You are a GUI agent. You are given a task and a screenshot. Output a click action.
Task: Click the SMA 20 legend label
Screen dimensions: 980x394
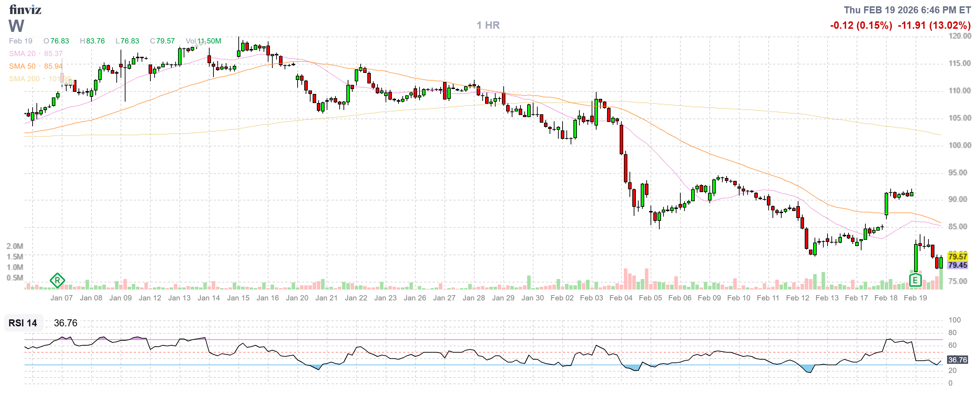coord(22,54)
